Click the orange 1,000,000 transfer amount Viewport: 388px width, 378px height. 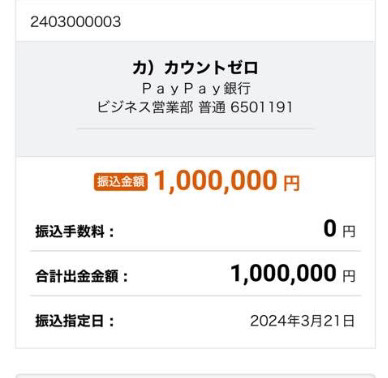[215, 181]
